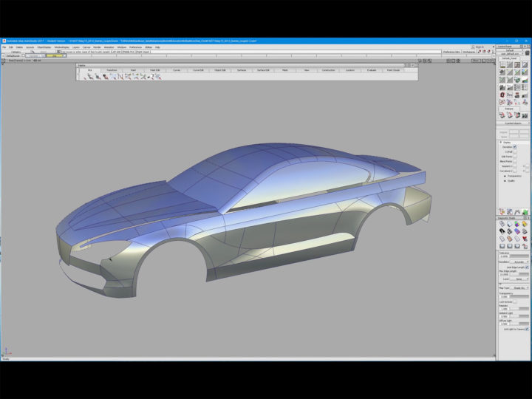The height and width of the screenshot is (399, 532).
Task: Switch to the Surfaces palette tab
Action: (x=242, y=70)
